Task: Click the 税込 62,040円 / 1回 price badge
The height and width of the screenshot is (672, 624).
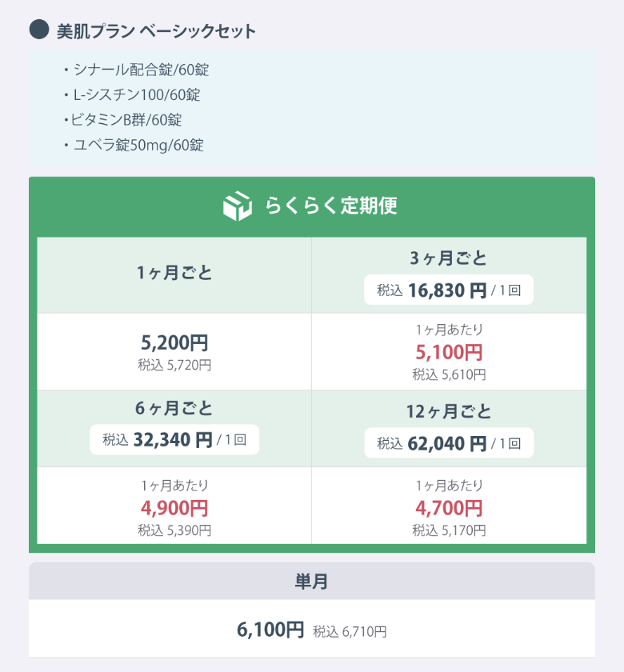Action: click(x=448, y=443)
